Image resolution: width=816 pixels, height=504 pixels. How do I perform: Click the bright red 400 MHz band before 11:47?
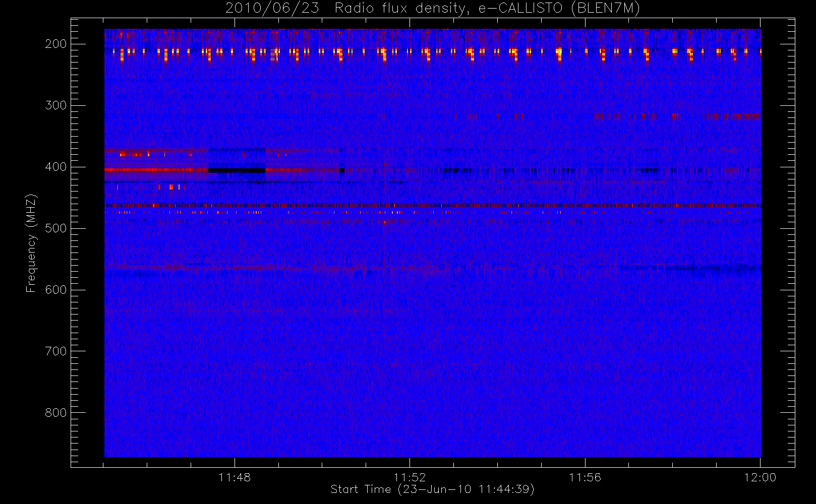click(156, 170)
